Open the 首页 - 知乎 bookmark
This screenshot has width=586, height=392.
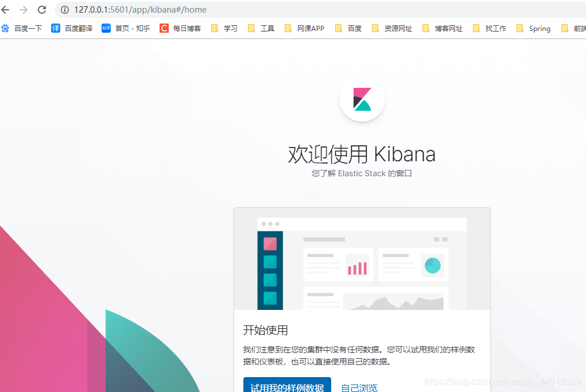[x=126, y=28]
